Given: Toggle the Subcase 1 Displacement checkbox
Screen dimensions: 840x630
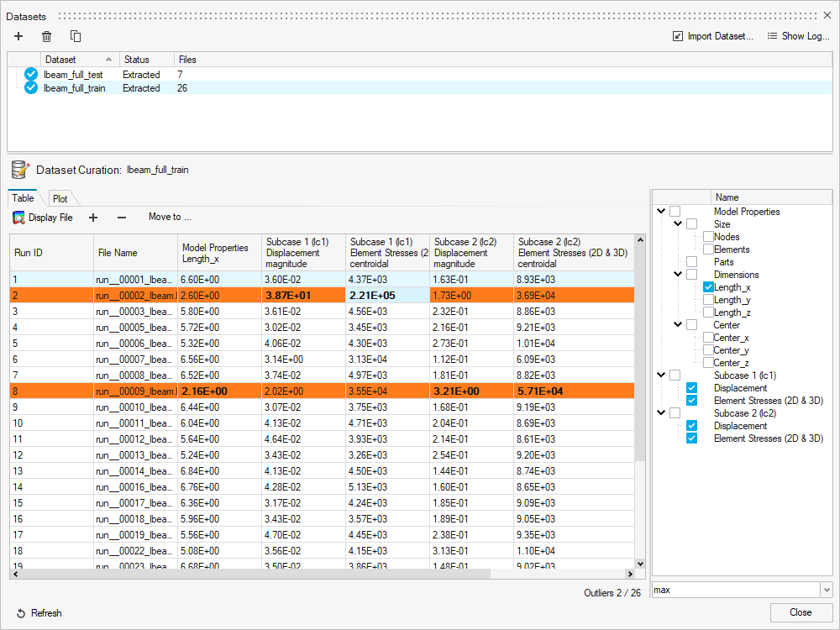Looking at the screenshot, I should click(691, 388).
